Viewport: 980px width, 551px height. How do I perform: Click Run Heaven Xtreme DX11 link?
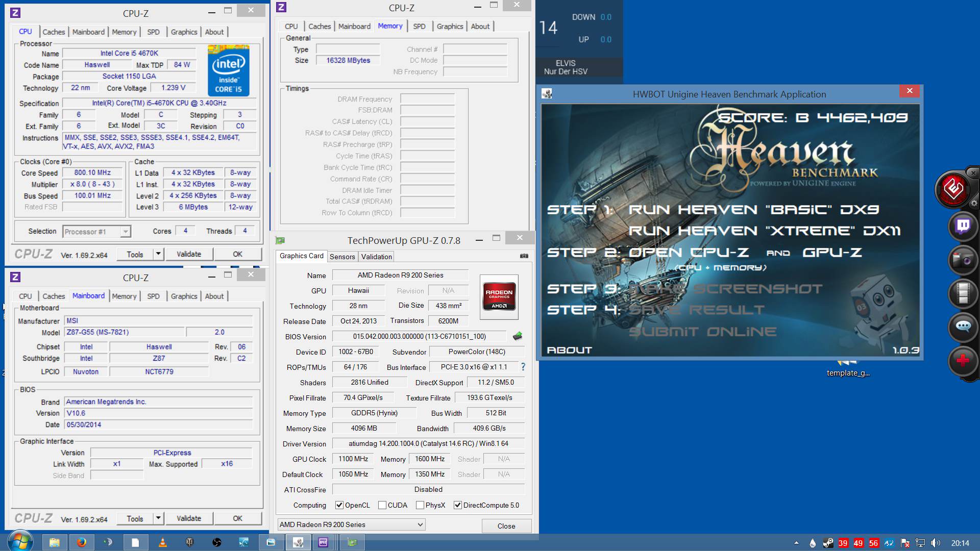click(x=764, y=231)
